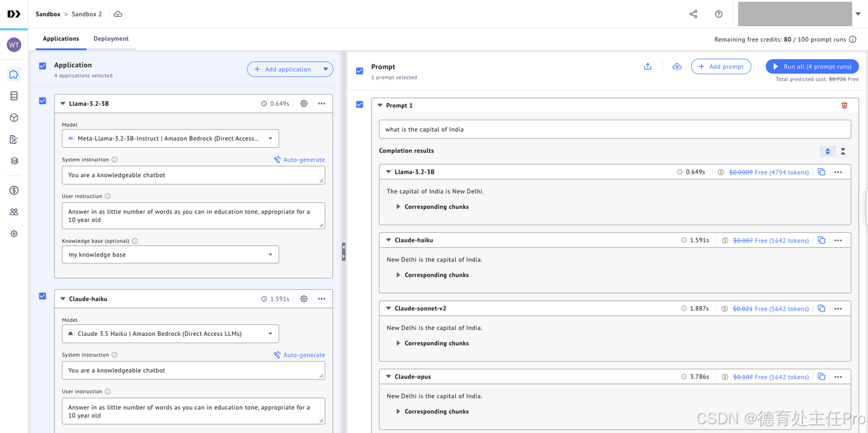The height and width of the screenshot is (433, 868).
Task: Click the cloud upload icon beside Add prompt
Action: (x=677, y=67)
